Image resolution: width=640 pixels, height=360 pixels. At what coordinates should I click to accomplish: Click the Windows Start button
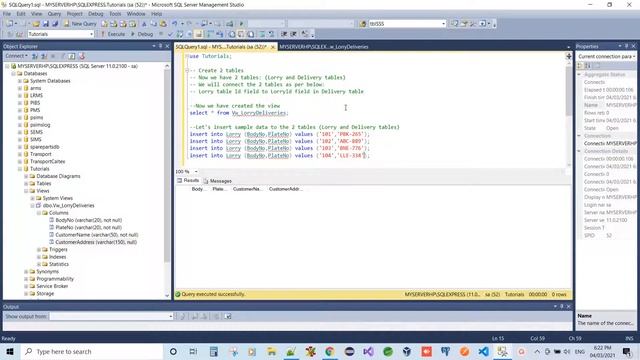coord(10,351)
